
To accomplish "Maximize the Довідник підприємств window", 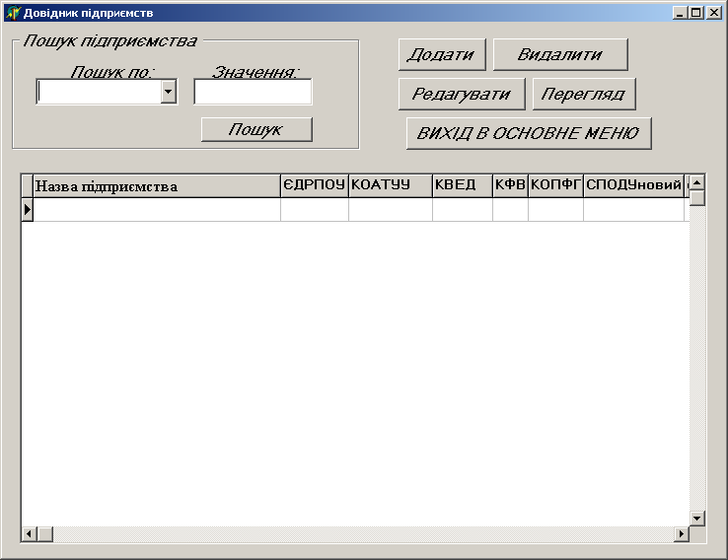I will tap(696, 13).
